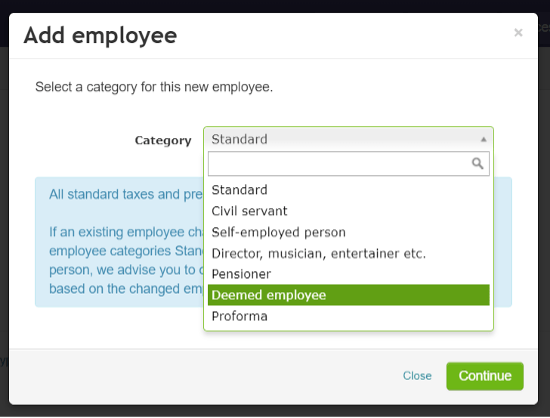Collapse the Category dropdown arrow
550x418 pixels.
(x=483, y=139)
